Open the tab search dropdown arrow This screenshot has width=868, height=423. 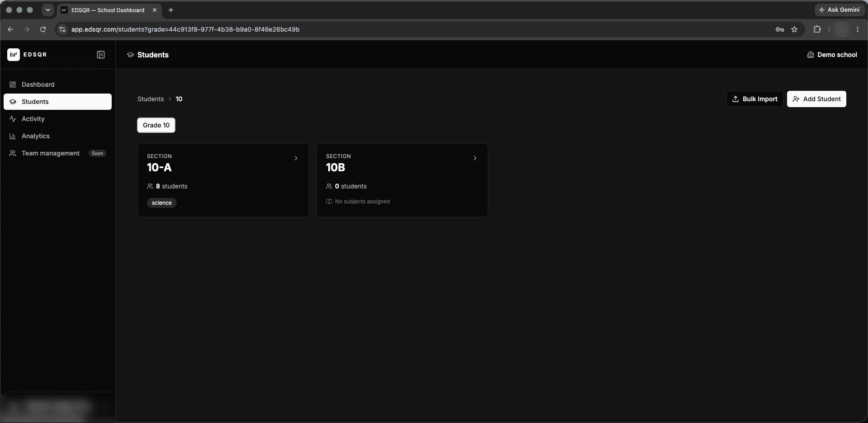coord(47,10)
